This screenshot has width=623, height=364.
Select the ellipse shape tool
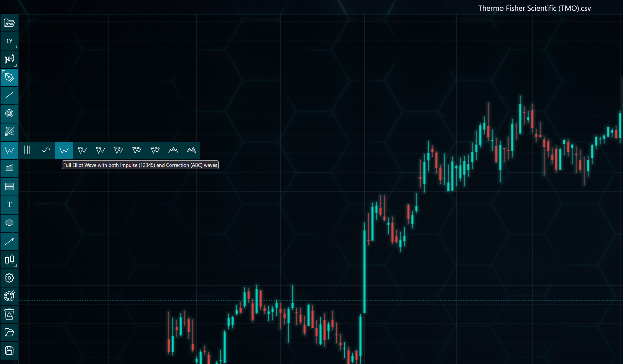[x=9, y=223]
